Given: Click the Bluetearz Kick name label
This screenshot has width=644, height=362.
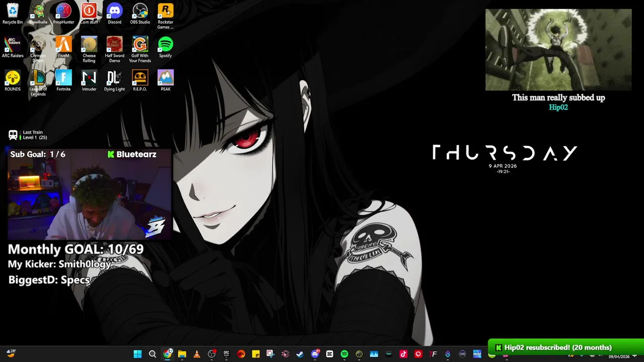Looking at the screenshot, I should point(132,154).
